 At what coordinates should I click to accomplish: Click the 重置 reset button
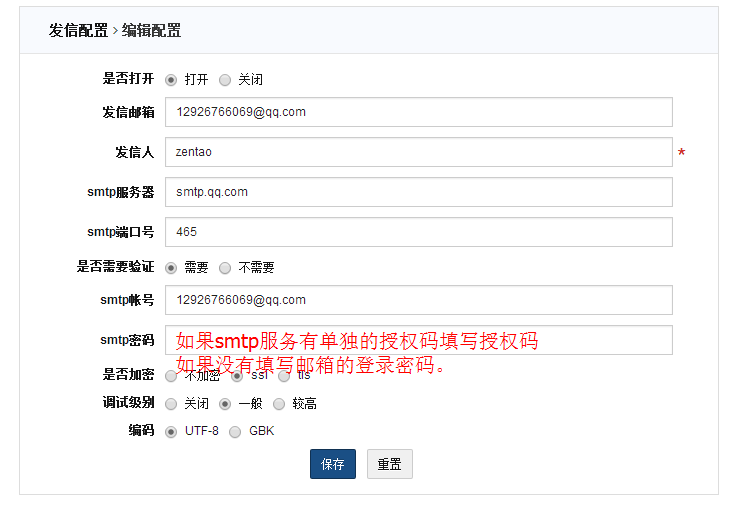point(390,464)
